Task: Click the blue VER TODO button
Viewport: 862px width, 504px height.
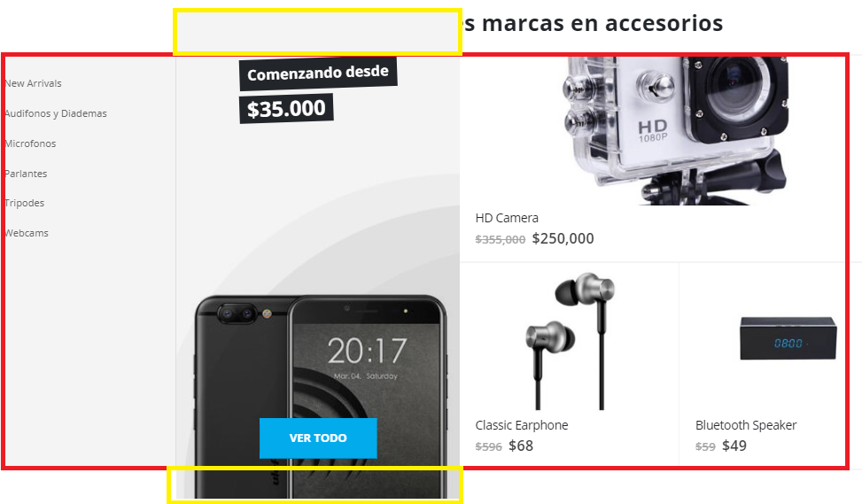Action: 318,438
